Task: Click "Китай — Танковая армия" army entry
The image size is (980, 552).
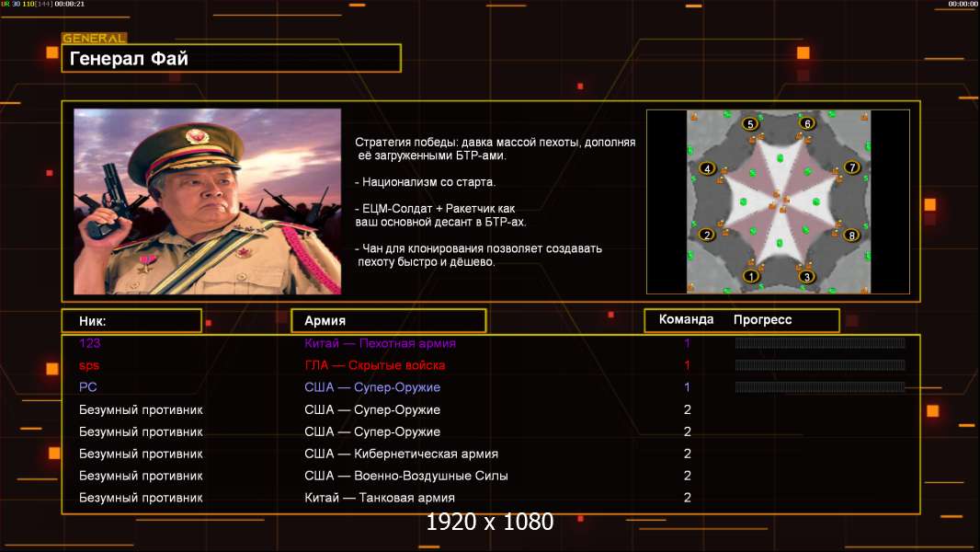Action: pyautogui.click(x=380, y=498)
